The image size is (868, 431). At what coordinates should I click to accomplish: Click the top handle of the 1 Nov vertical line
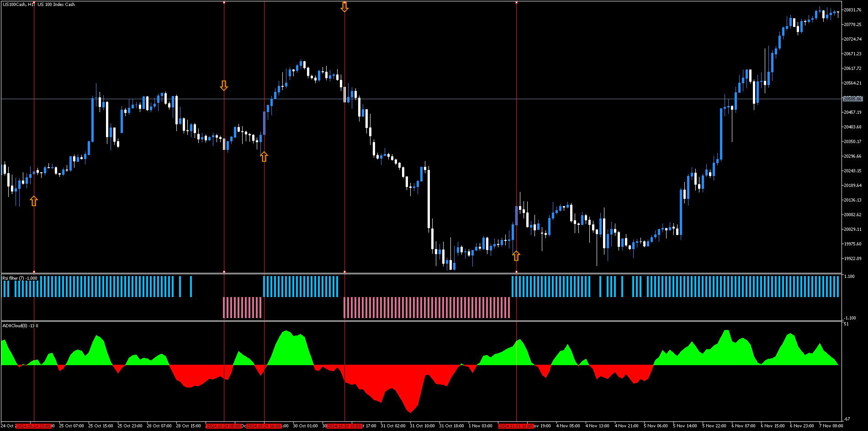click(516, 2)
